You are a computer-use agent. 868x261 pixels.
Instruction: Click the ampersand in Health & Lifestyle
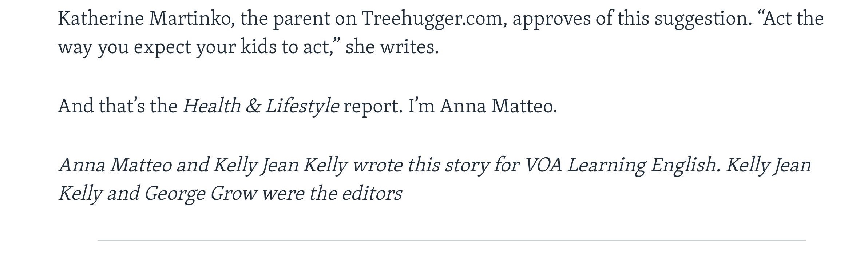(x=253, y=106)
